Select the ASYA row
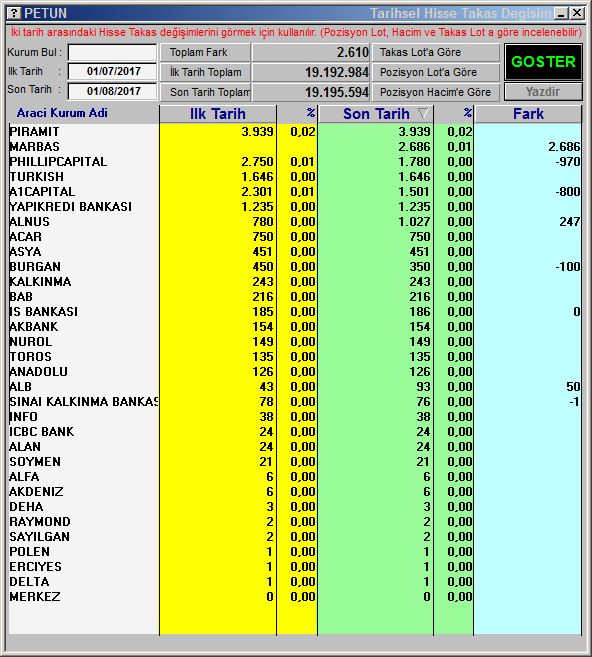Screen dimensions: 592x657 (x=295, y=252)
